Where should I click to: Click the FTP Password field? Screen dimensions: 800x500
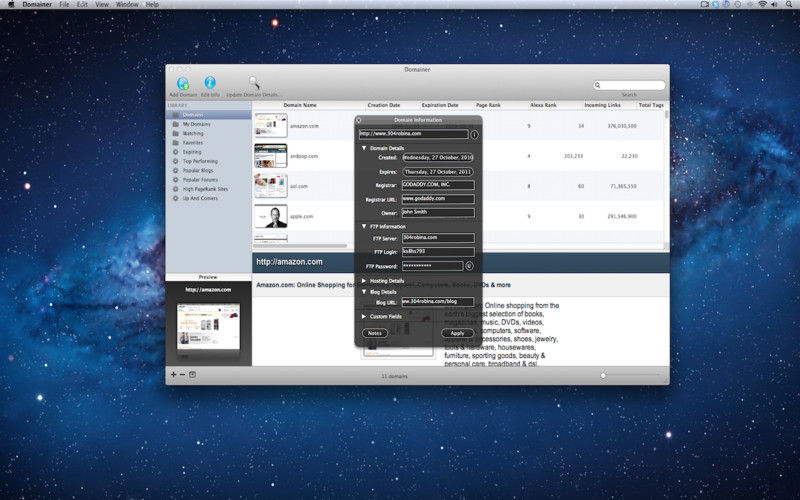click(x=432, y=266)
